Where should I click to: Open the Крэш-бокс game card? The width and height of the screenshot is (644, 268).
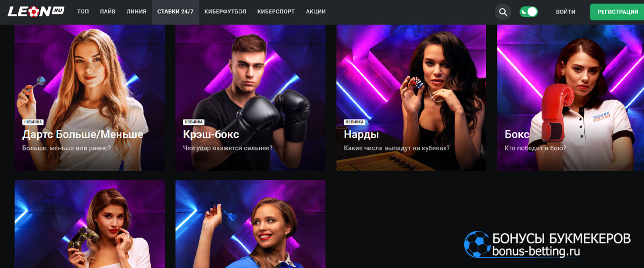click(x=250, y=98)
